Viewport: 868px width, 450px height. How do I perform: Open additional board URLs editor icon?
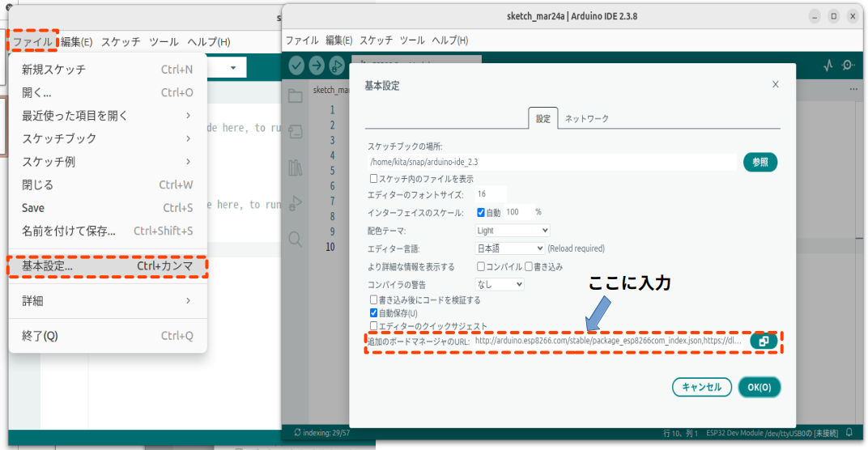pyautogui.click(x=764, y=341)
